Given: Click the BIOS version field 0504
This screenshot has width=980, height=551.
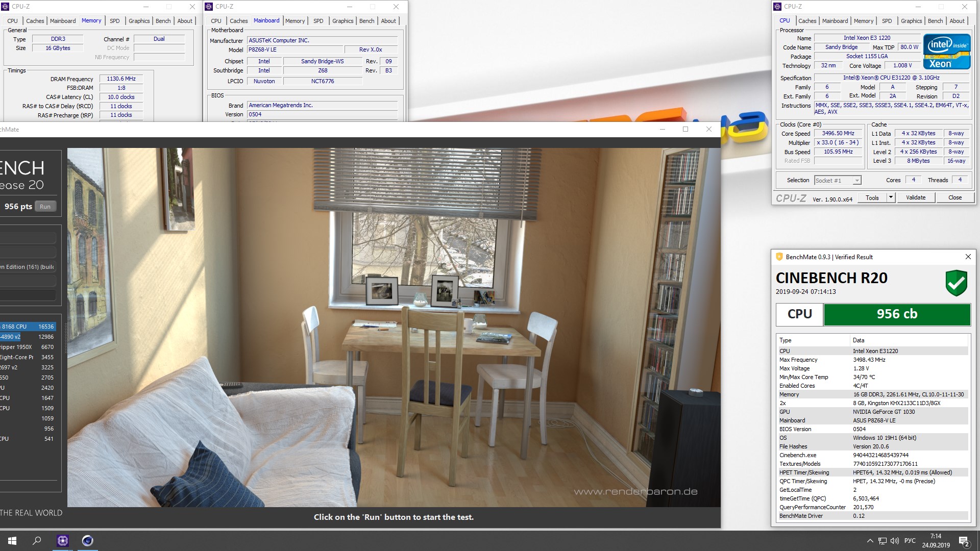Looking at the screenshot, I should (x=322, y=114).
